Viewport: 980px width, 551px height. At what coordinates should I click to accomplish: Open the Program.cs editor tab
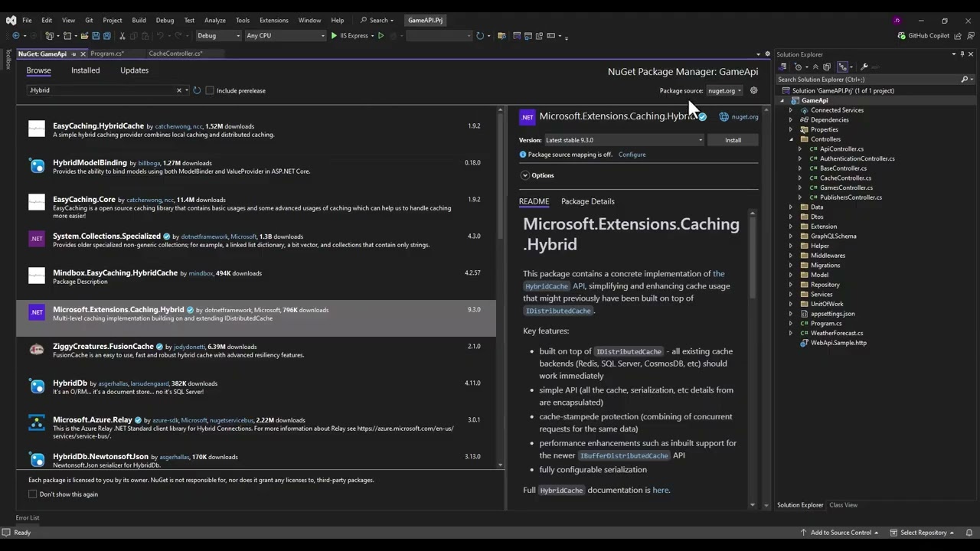[x=107, y=54]
